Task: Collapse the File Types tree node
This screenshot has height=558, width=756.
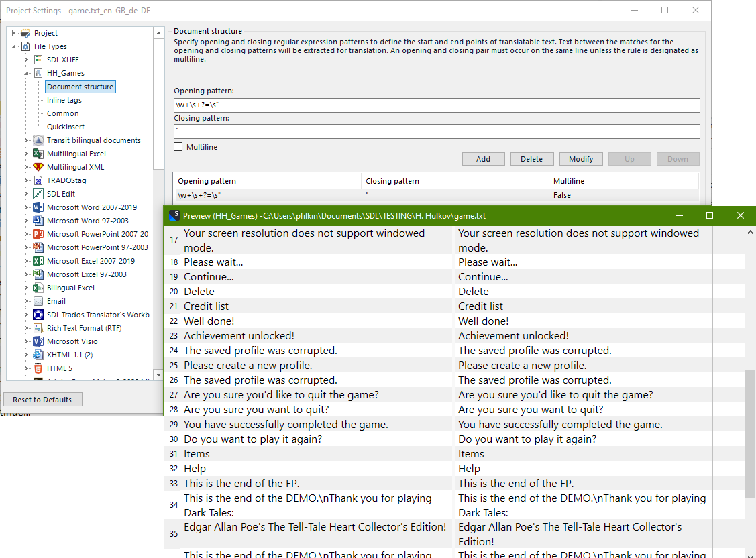Action: coord(13,46)
